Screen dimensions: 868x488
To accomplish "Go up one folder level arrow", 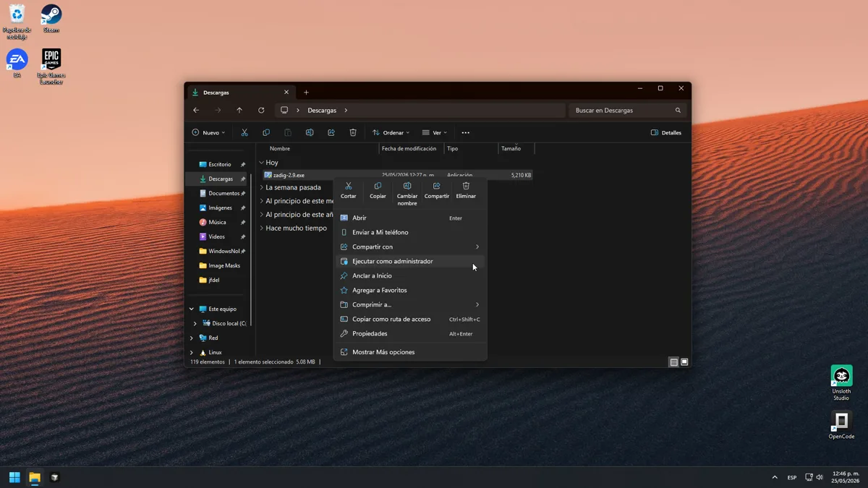I will pyautogui.click(x=239, y=110).
